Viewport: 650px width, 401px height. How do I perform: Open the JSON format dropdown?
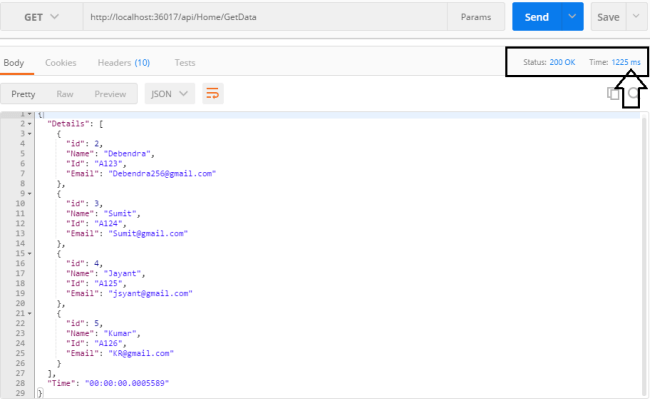click(170, 94)
